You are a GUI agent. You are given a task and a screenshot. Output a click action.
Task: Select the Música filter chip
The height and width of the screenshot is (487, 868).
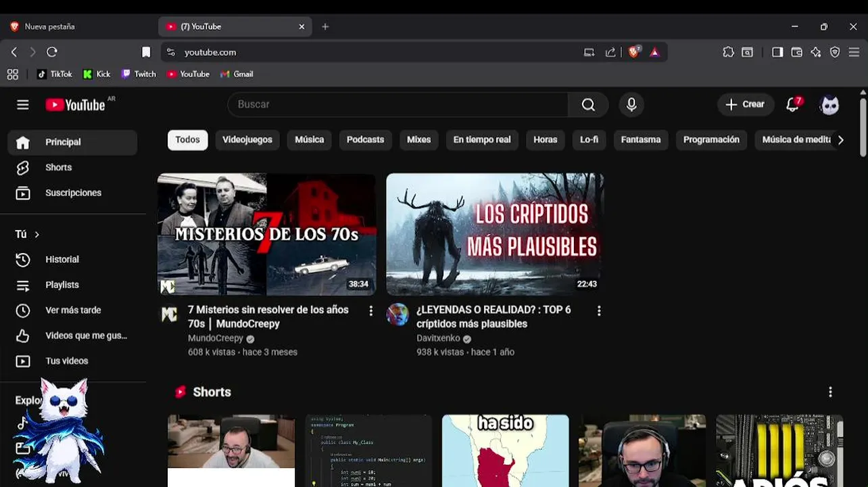point(310,140)
